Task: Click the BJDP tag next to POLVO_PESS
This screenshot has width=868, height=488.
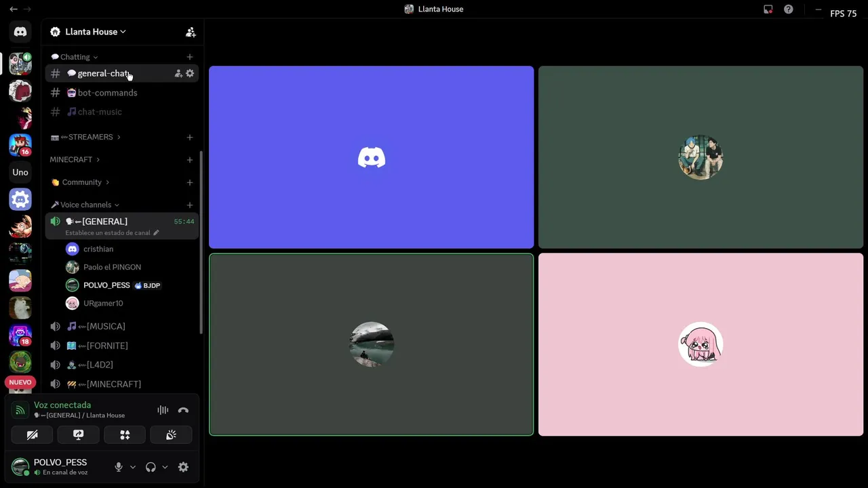Action: pyautogui.click(x=148, y=285)
